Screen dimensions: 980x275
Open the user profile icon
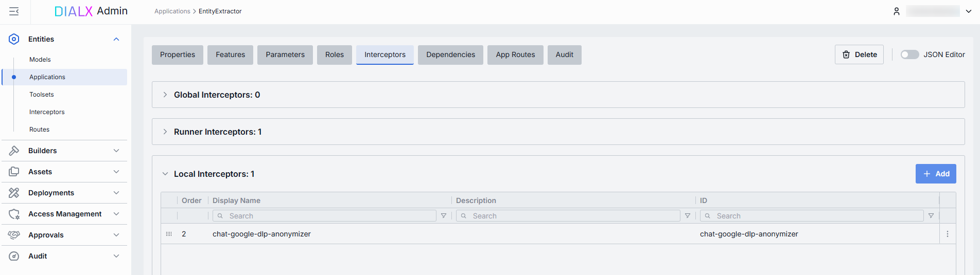coord(896,11)
